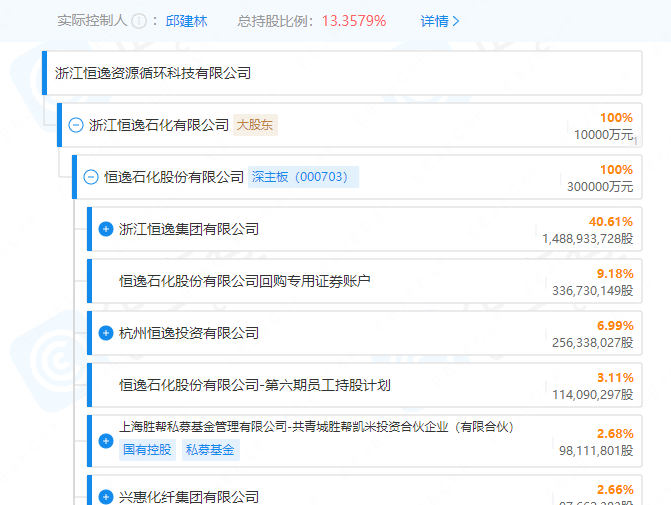The height and width of the screenshot is (505, 671).
Task: Click the 1,488,933,728股 share count
Action: pyautogui.click(x=588, y=239)
